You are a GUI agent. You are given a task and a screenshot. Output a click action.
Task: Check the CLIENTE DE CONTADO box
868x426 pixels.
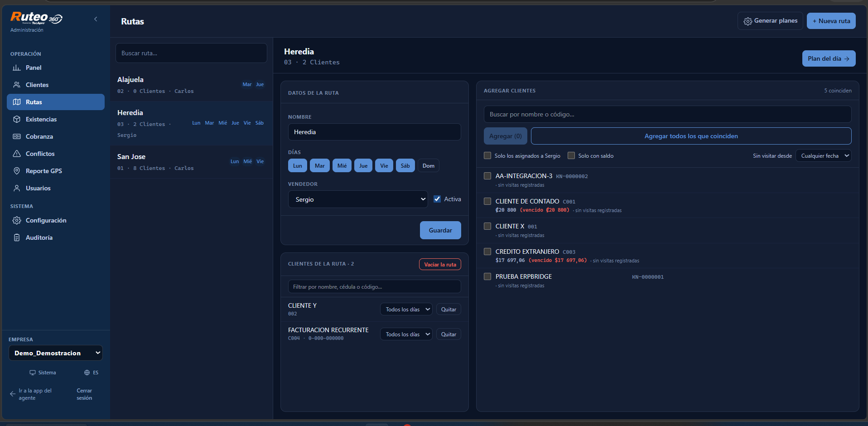click(487, 201)
